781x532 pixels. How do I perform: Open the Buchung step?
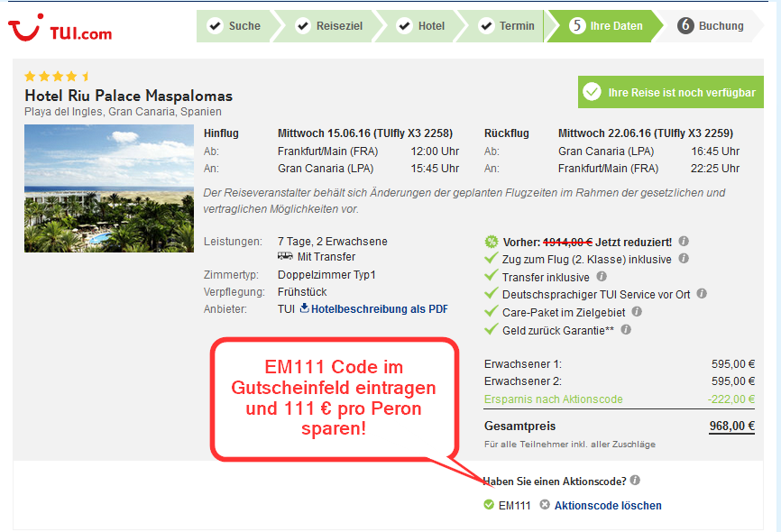pos(711,26)
